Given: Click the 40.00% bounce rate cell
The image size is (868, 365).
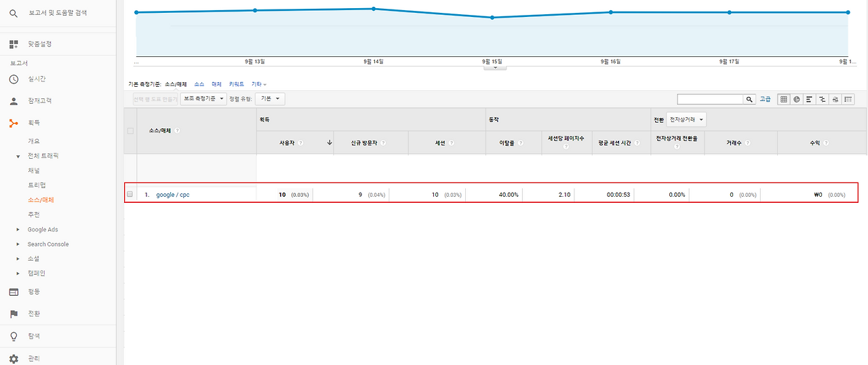Looking at the screenshot, I should (509, 195).
